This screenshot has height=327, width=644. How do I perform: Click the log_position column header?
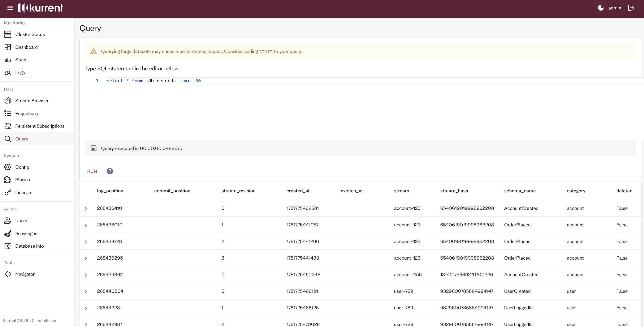pos(110,191)
